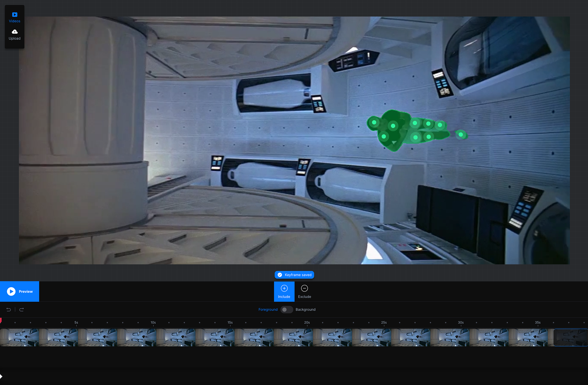
Task: Redo the last action
Action: click(x=21, y=310)
